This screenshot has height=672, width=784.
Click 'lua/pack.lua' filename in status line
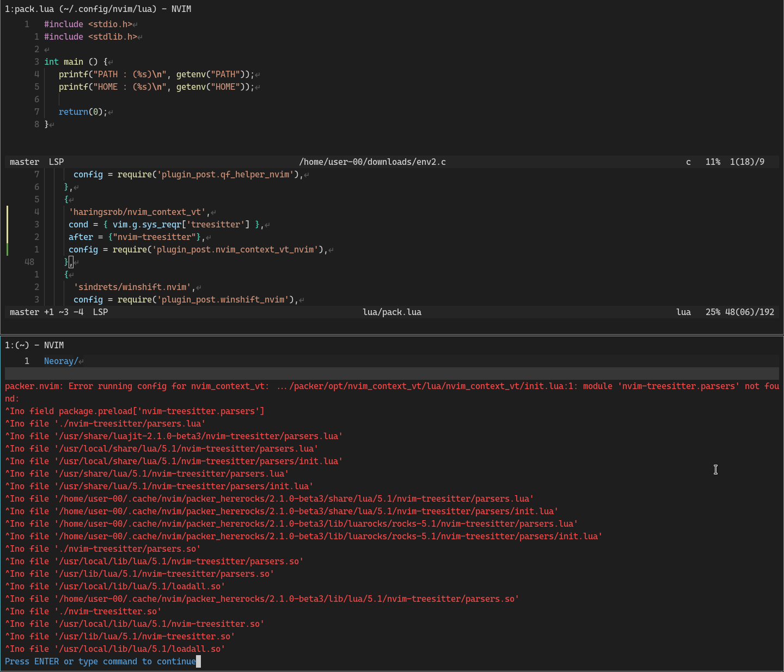click(392, 312)
